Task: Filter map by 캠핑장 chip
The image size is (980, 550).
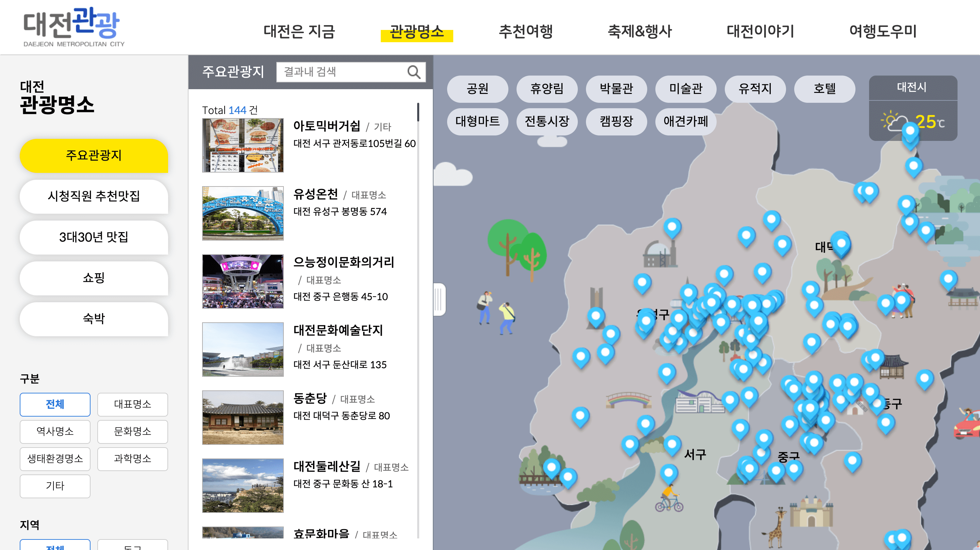Action: 616,122
